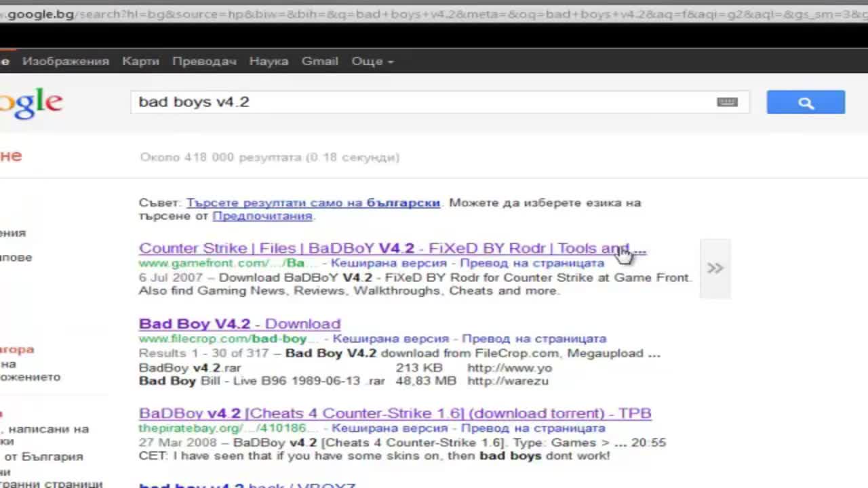Open the BaDBoy v4.2 torrent TPB result
868x488 pixels.
395,413
